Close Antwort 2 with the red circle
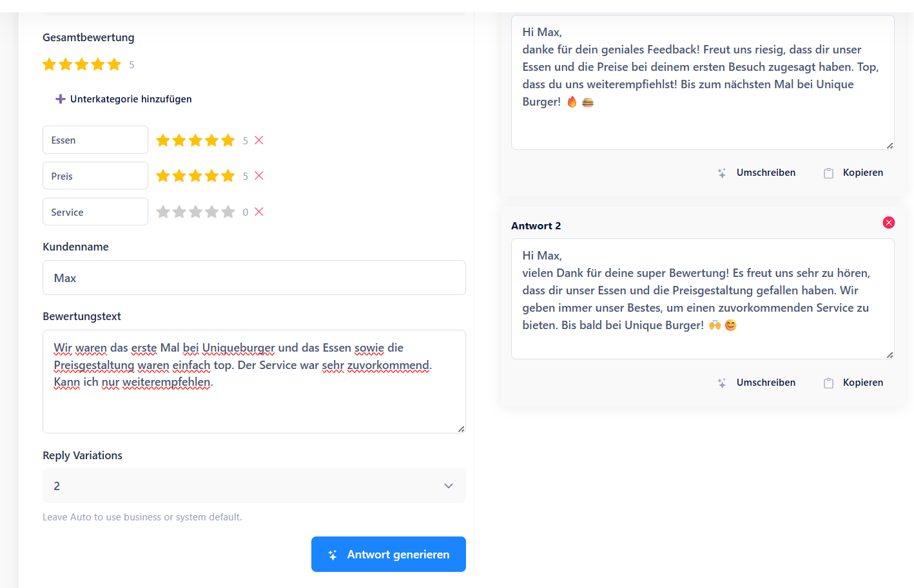The width and height of the screenshot is (914, 588). point(889,223)
